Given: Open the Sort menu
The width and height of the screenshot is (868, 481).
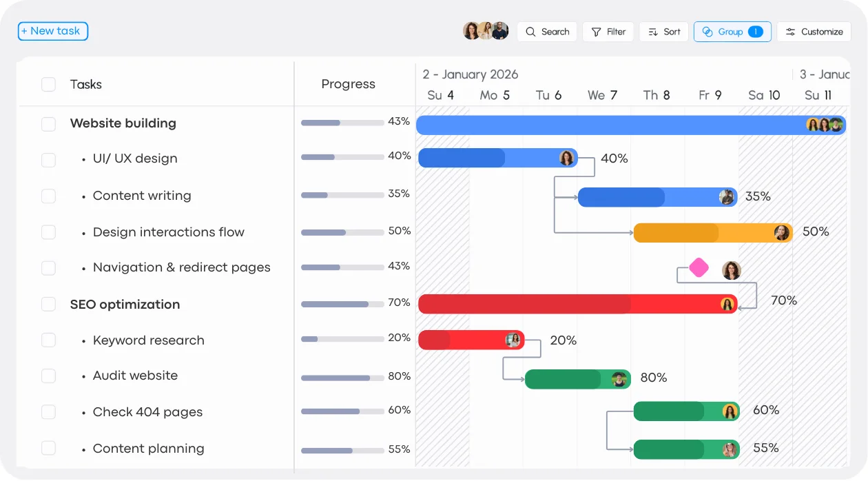Looking at the screenshot, I should click(663, 32).
